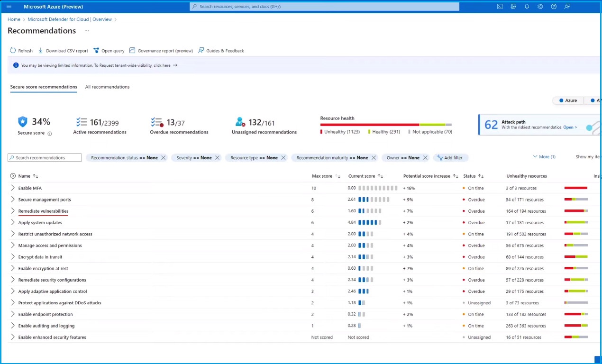Remove the Resource type filter
Viewport: 602px width, 364px height.
point(283,158)
